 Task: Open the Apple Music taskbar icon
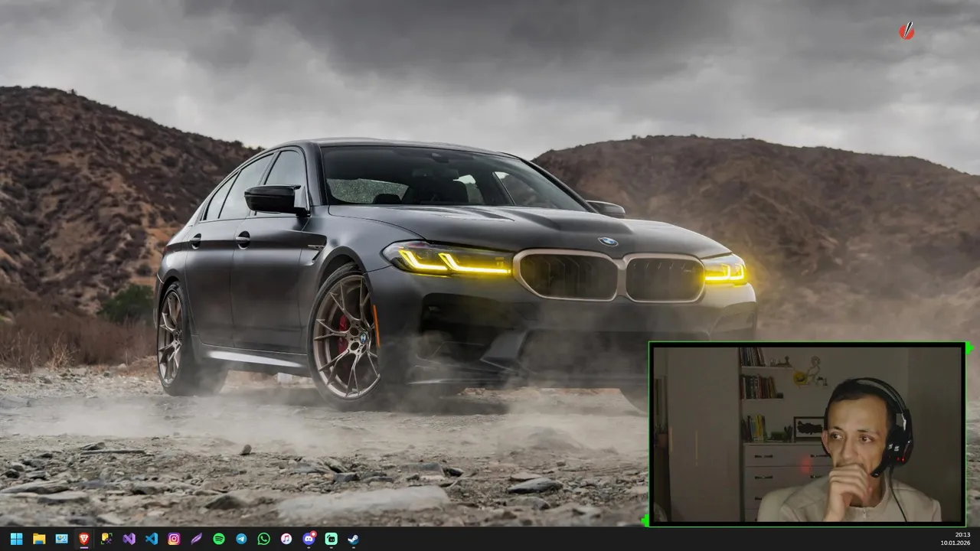pyautogui.click(x=286, y=539)
